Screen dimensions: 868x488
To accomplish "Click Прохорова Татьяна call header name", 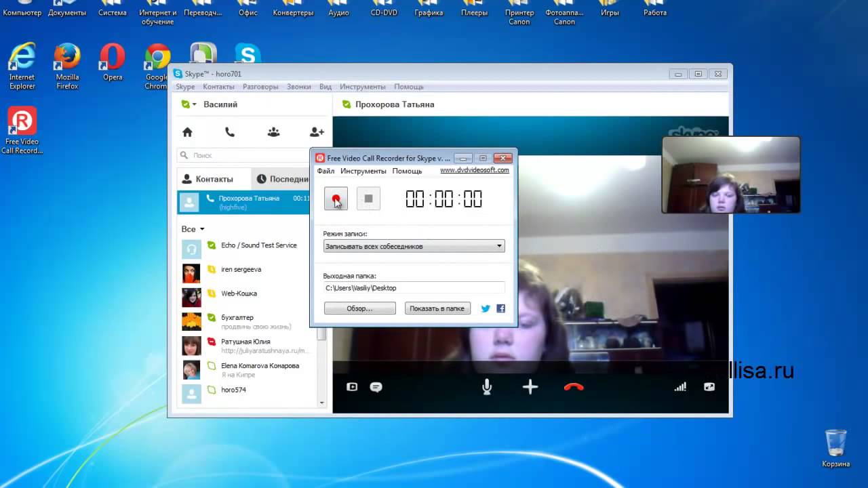I will [395, 104].
